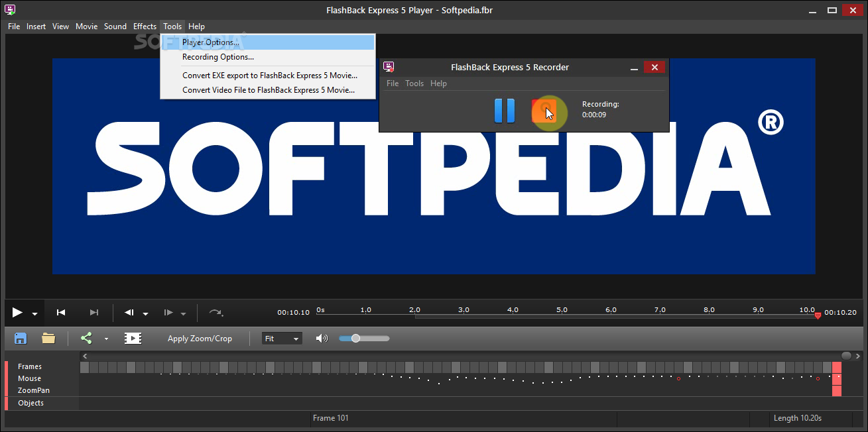Stop the recording with the red button
The width and height of the screenshot is (868, 432).
point(544,111)
